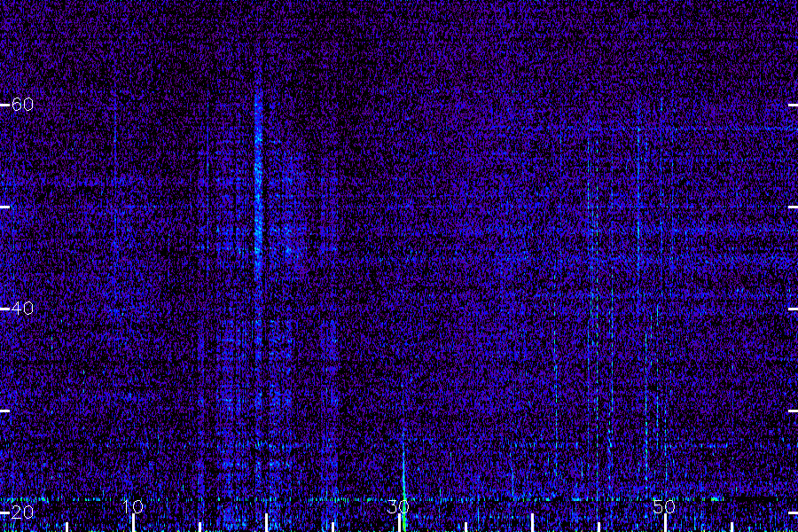Click the "40" frequency axis label
This screenshot has width=798, height=532.
22,308
